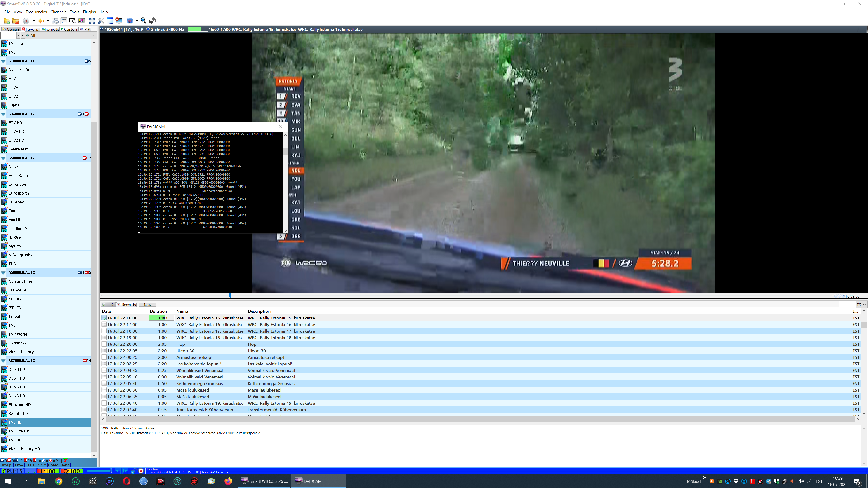Click the TV color bars icon
868x488 pixels.
[82, 21]
